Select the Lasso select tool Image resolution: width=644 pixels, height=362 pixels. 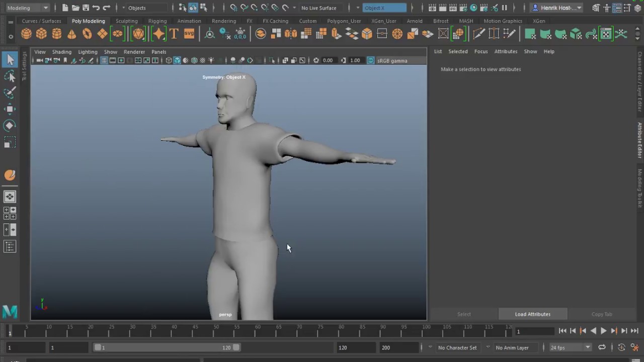[x=10, y=76]
